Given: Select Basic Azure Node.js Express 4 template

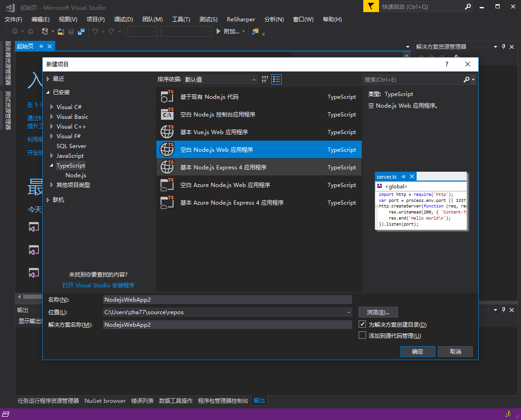Looking at the screenshot, I should click(x=259, y=202).
